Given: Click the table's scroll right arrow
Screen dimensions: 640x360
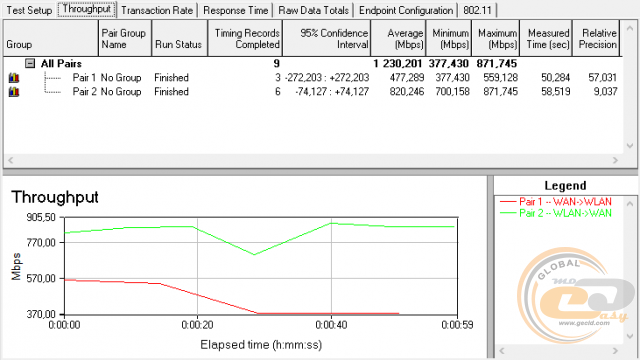Looking at the screenshot, I should (615, 160).
